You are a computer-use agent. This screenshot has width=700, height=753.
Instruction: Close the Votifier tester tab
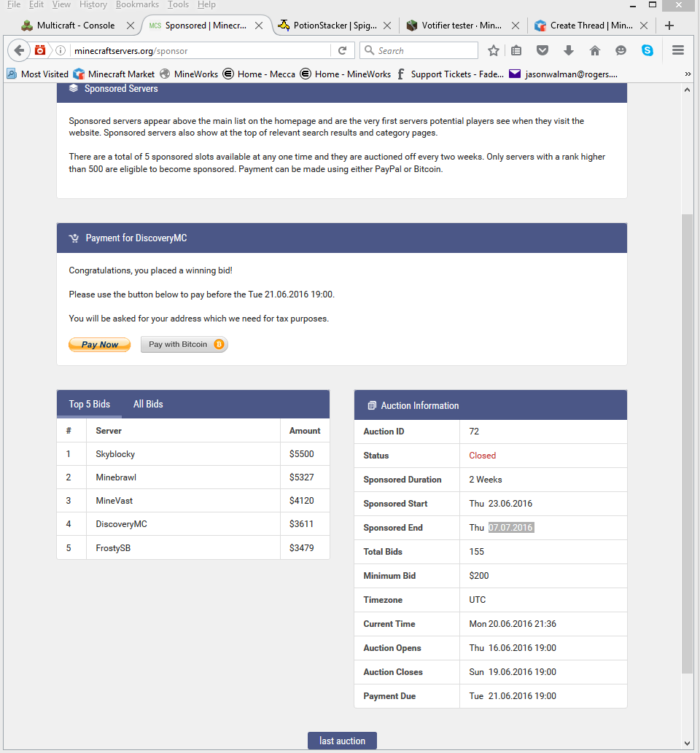516,26
